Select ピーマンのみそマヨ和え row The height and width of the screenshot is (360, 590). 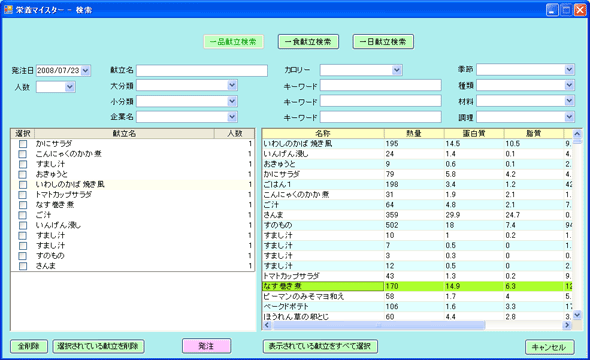tap(417, 296)
